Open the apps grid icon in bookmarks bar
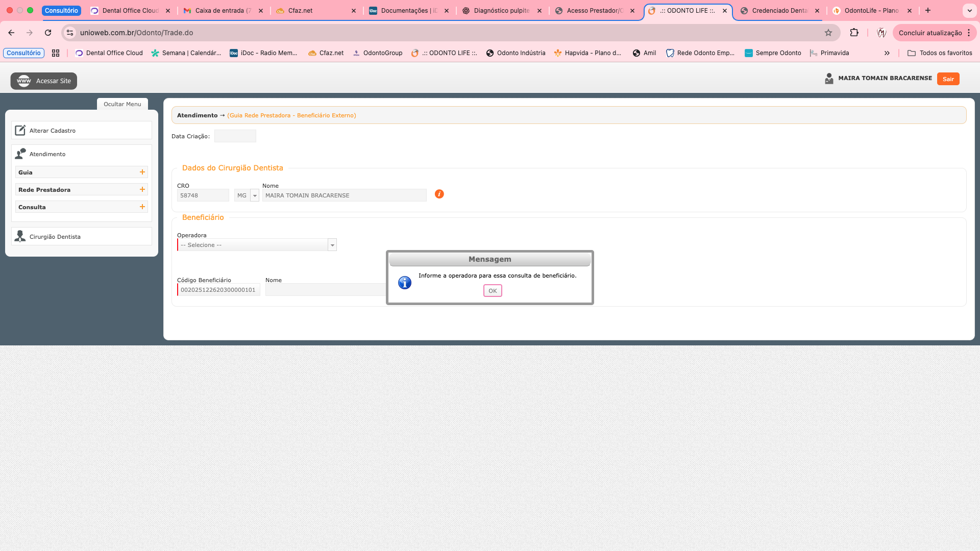Screen dimensions: 980x551 [x=56, y=53]
